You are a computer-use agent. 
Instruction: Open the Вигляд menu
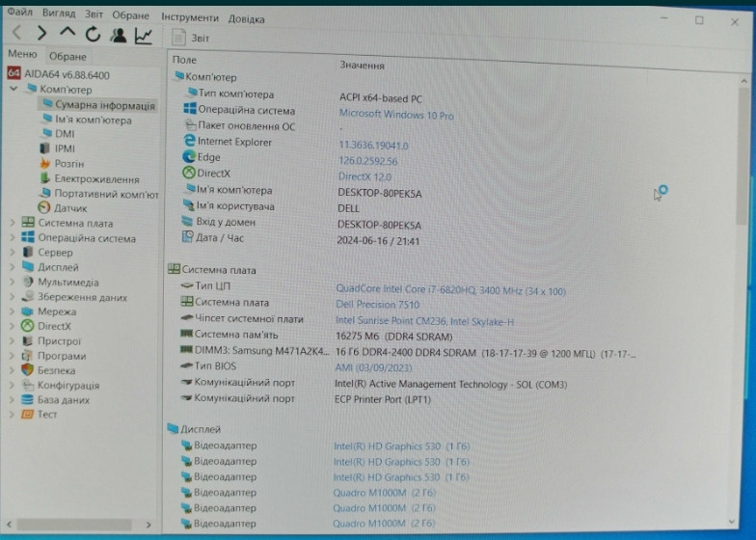point(59,13)
